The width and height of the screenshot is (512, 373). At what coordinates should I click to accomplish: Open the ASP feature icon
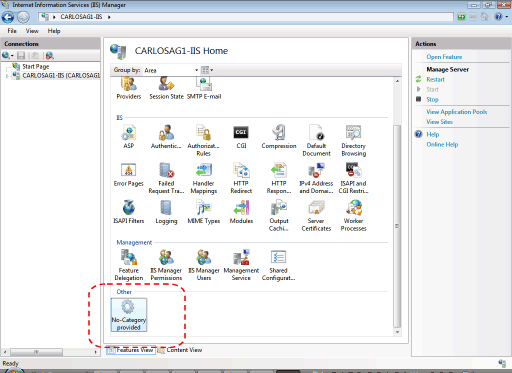pyautogui.click(x=129, y=137)
